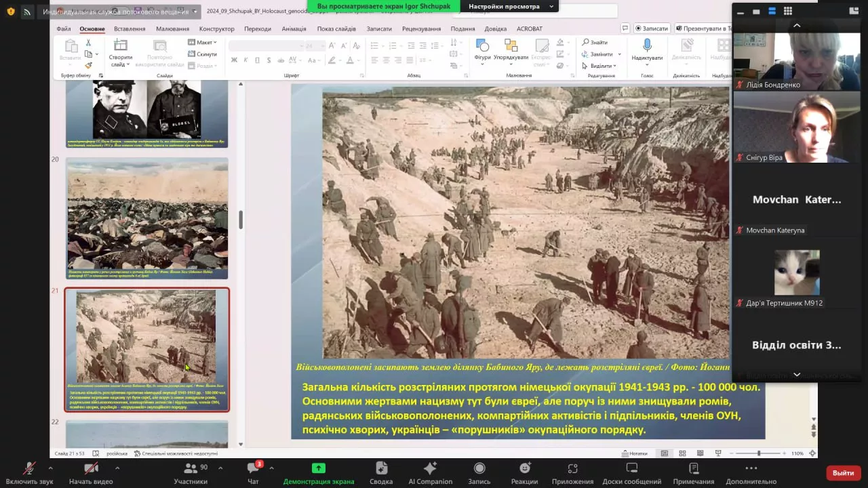Click Скинути reset slide button
868x488 pixels.
[203, 54]
